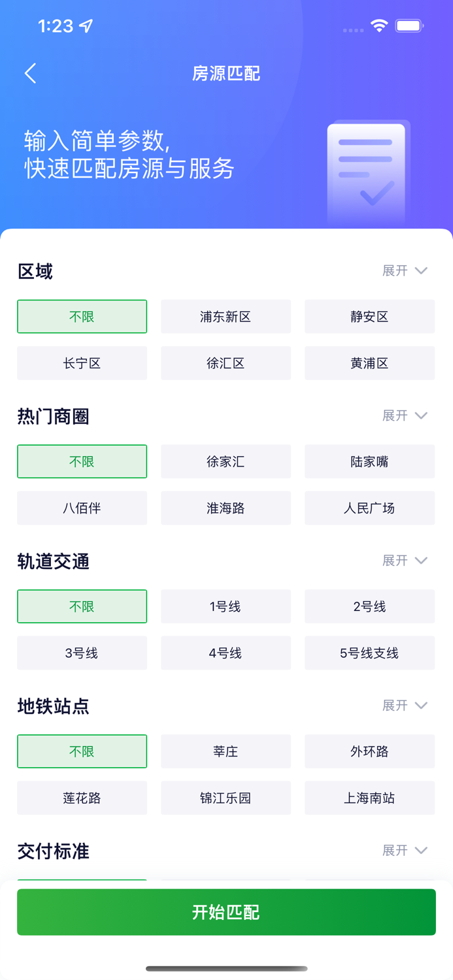Deselect 不限 under 区域
The width and height of the screenshot is (453, 980).
pyautogui.click(x=82, y=316)
